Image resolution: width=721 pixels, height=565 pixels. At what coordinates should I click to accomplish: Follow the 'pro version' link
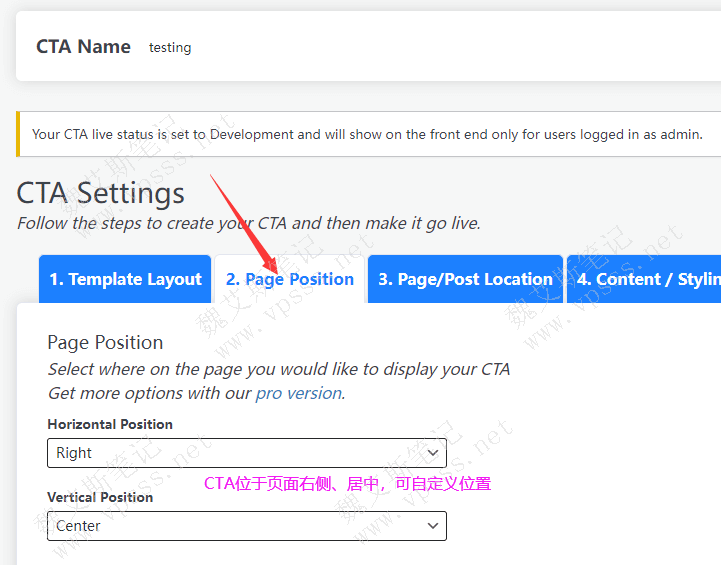tap(298, 393)
